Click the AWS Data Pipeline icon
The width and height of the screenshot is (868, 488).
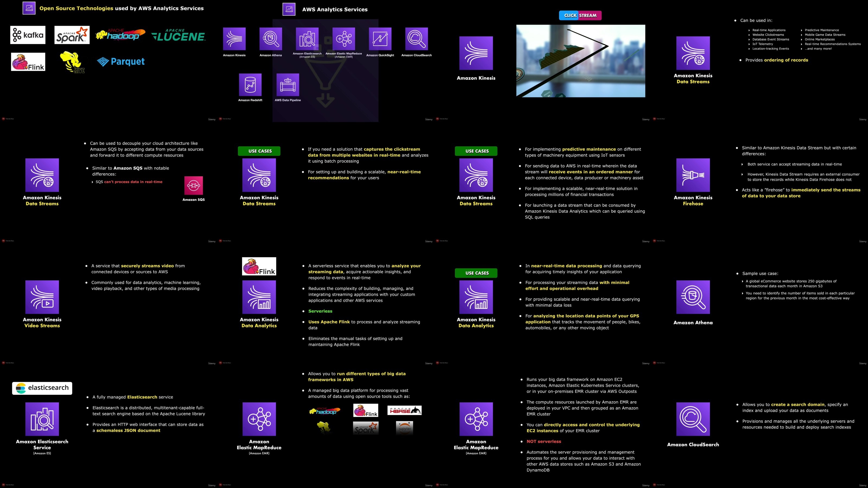point(288,85)
